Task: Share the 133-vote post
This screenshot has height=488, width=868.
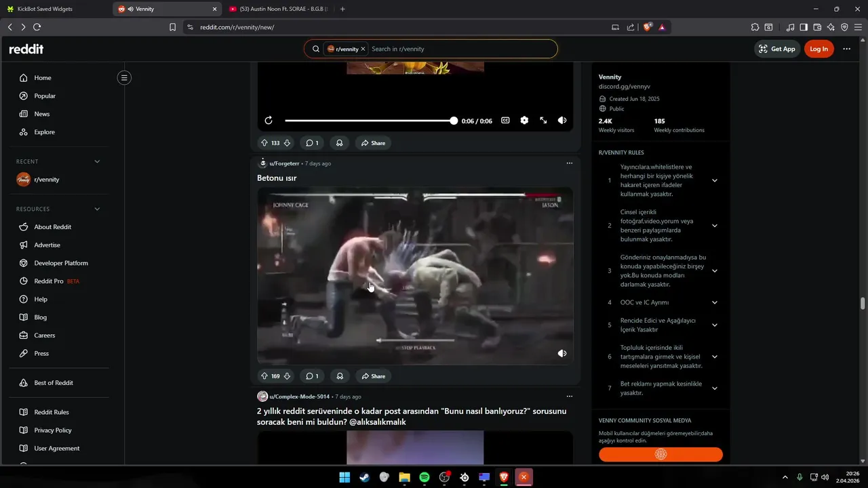Action: (x=373, y=143)
